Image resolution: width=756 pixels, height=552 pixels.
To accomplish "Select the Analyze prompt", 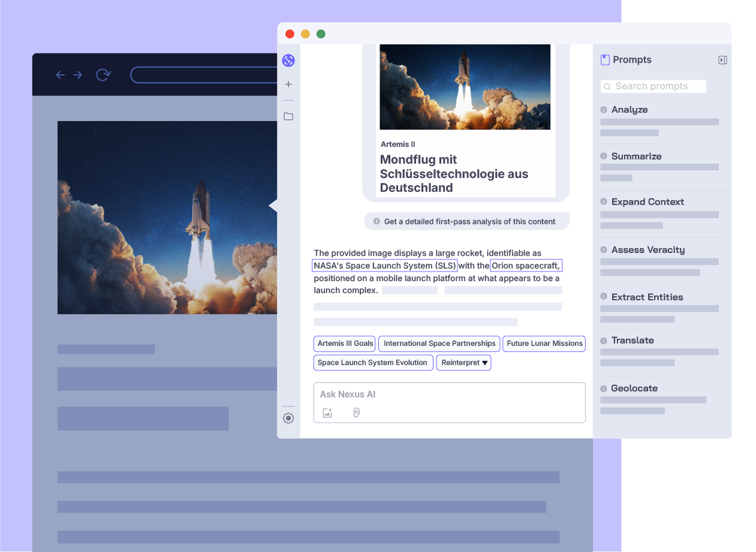I will pos(629,110).
